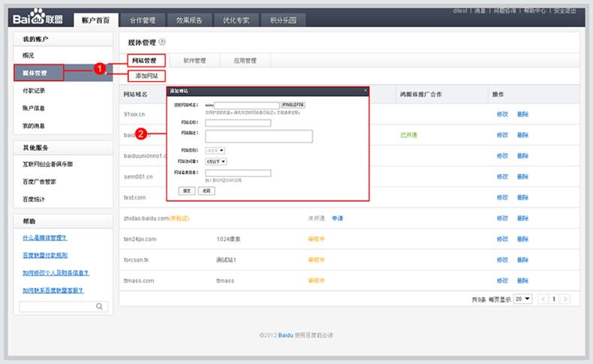Screen dimensions: 593x364
Task: Click the 网站名称 input field in dialog
Action: 237,123
